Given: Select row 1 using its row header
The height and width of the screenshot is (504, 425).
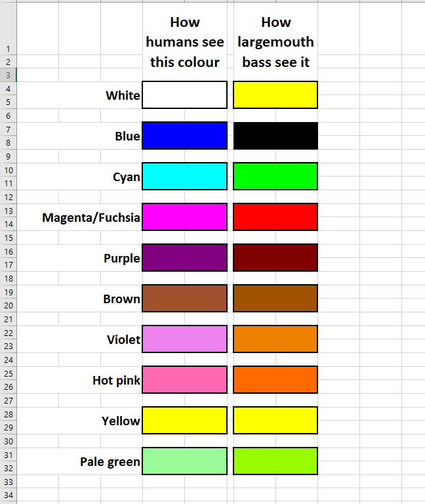Looking at the screenshot, I should tap(8, 49).
